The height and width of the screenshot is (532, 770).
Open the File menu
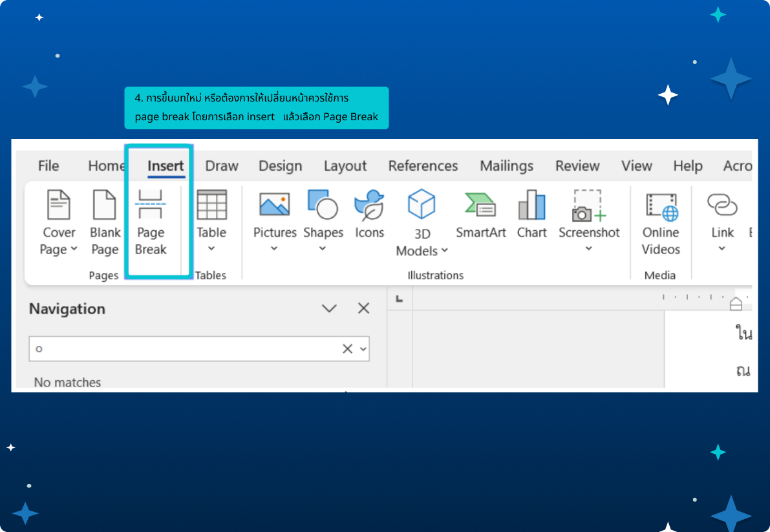coord(48,166)
